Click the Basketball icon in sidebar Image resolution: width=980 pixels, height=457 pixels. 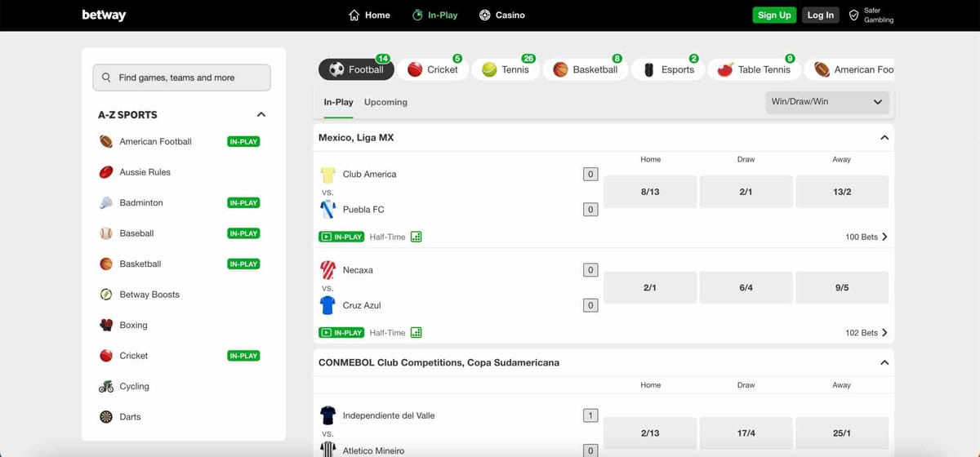coord(106,264)
